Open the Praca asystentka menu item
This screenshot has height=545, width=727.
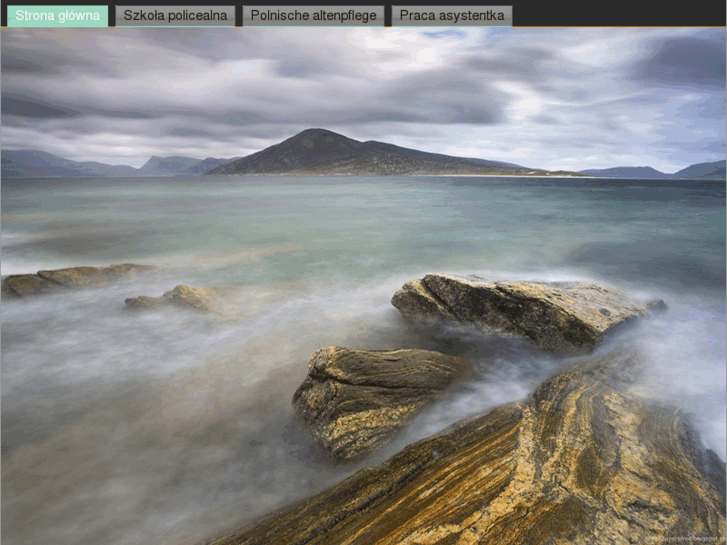451,16
